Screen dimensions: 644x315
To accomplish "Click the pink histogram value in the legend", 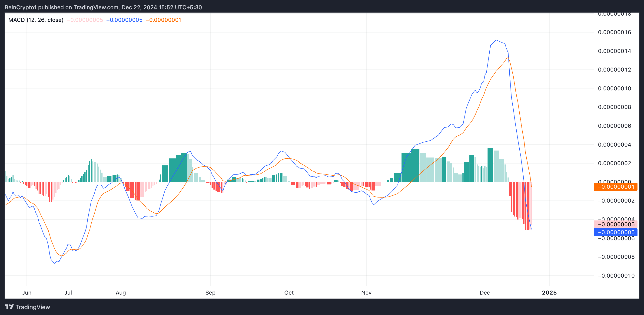I will click(85, 20).
